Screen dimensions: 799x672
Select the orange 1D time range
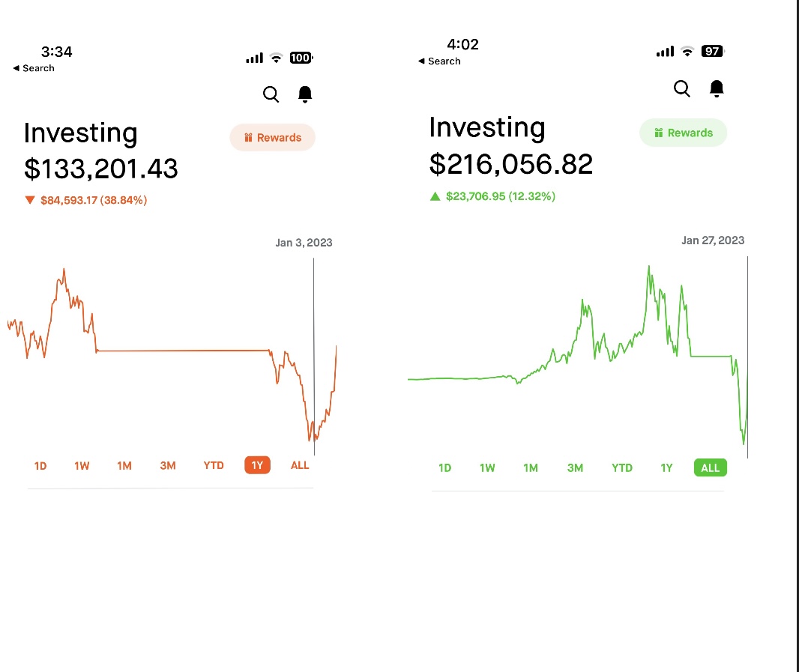40,465
